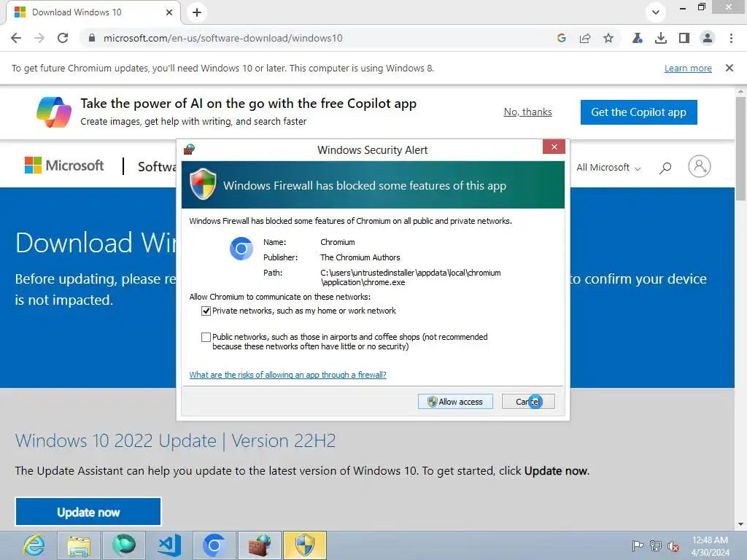This screenshot has height=560, width=747.
Task: Open Internet Explorer from taskbar
Action: pyautogui.click(x=34, y=545)
